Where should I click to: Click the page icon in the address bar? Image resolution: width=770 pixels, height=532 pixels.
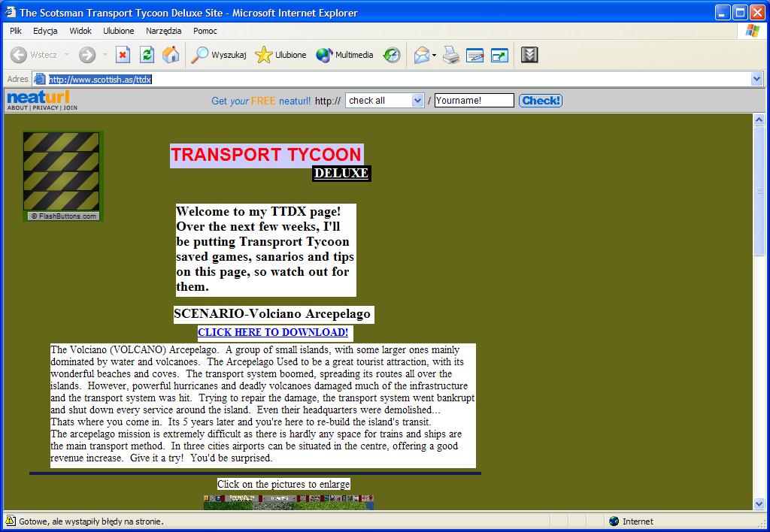pyautogui.click(x=40, y=79)
